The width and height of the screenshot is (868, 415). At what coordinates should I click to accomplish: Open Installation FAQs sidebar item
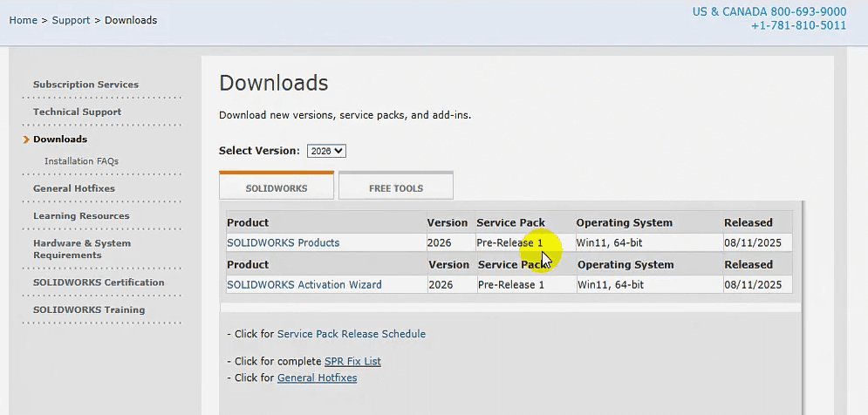pyautogui.click(x=81, y=161)
